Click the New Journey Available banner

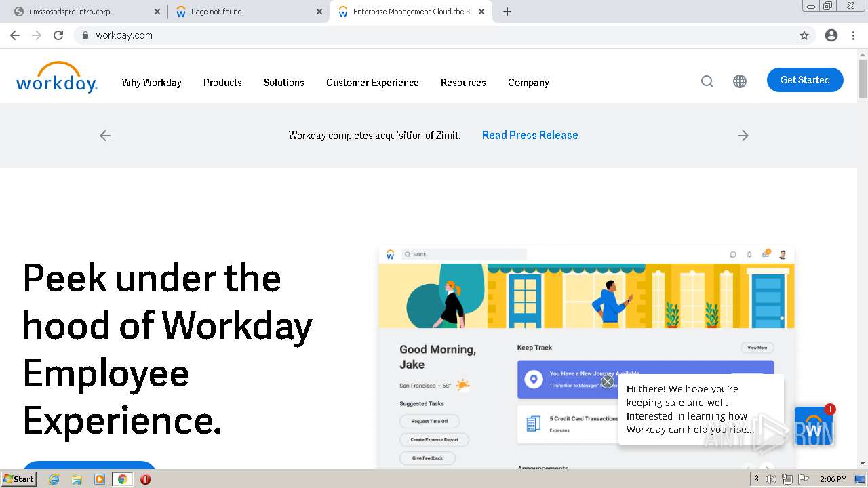point(645,379)
